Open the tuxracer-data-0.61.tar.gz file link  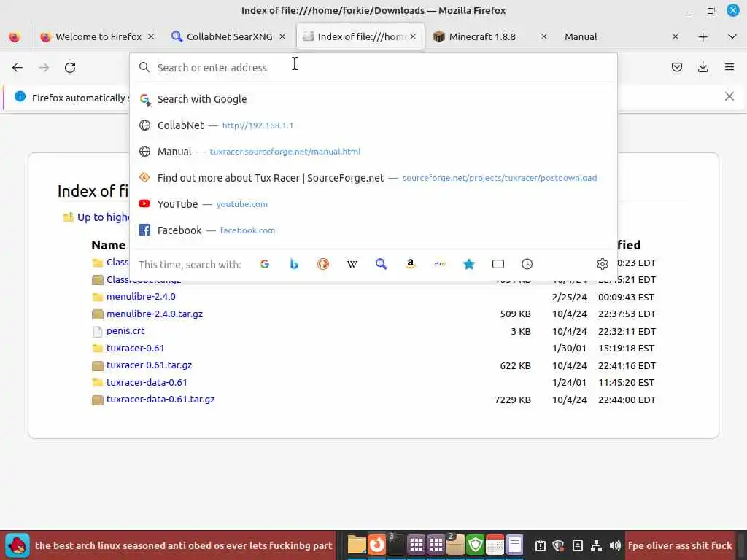160,399
